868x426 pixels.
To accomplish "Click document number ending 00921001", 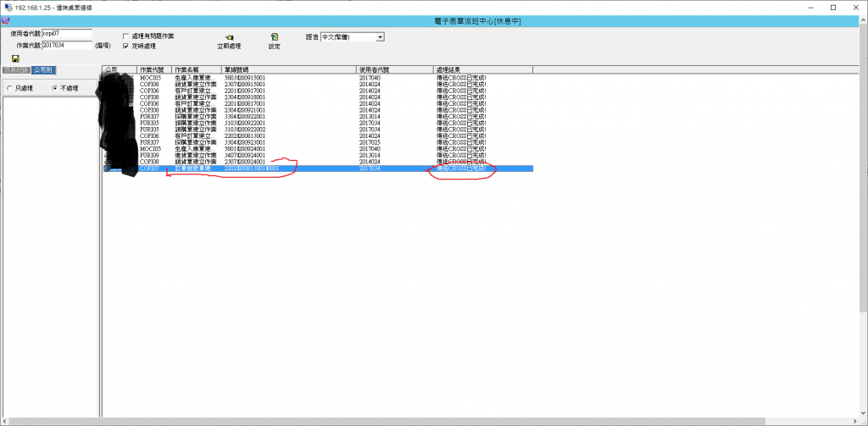I will (245, 110).
